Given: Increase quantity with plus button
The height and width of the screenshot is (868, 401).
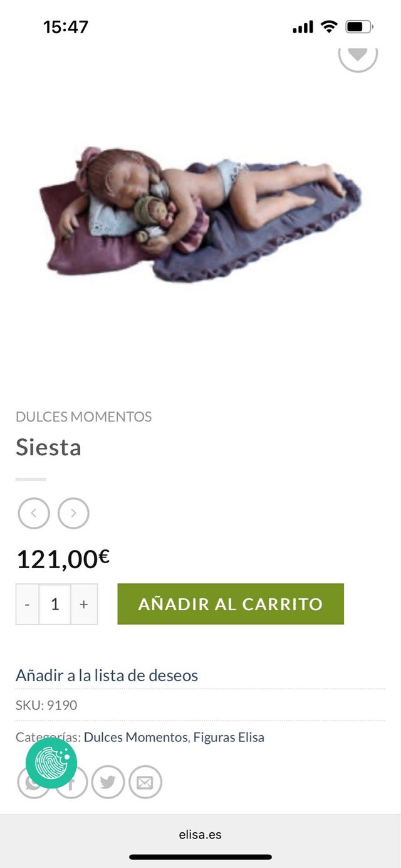Looking at the screenshot, I should (84, 604).
